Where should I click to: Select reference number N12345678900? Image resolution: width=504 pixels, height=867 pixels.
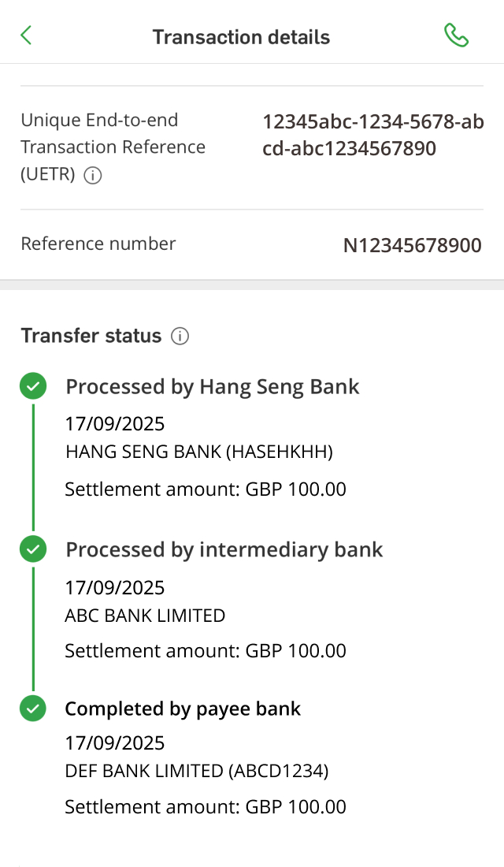coord(412,245)
